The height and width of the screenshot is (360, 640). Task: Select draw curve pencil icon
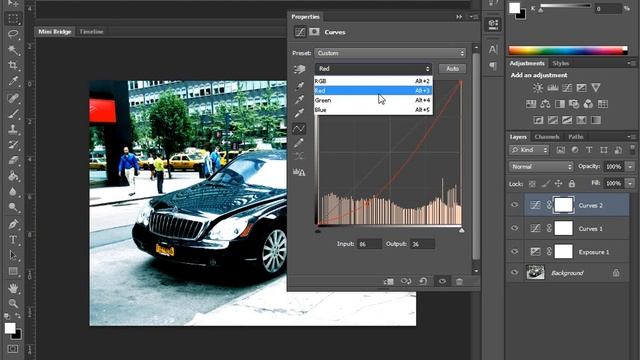299,143
